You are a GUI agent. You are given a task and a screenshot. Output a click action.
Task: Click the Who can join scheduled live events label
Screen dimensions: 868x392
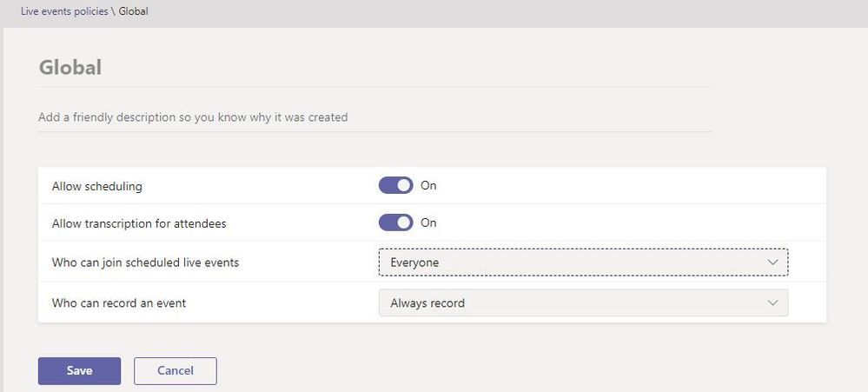145,262
